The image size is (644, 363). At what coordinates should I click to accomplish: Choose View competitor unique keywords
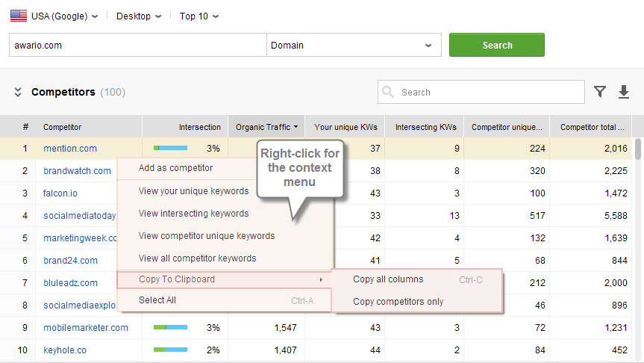pos(207,236)
